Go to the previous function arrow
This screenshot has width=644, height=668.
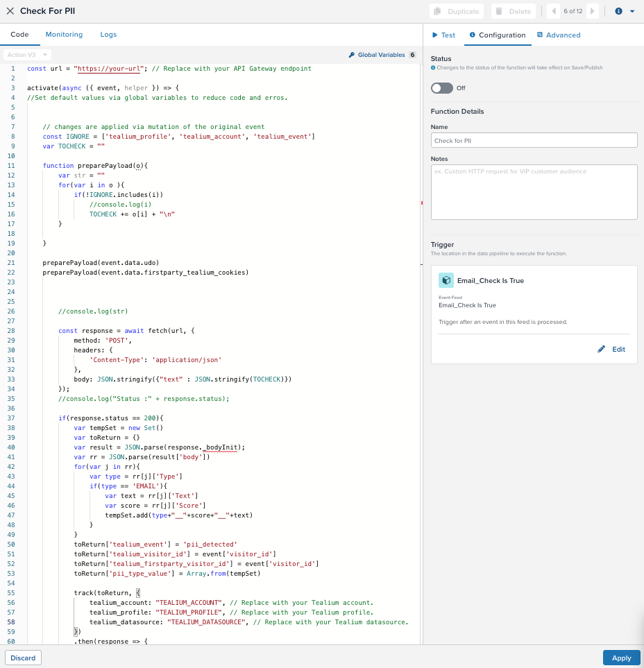coord(554,11)
